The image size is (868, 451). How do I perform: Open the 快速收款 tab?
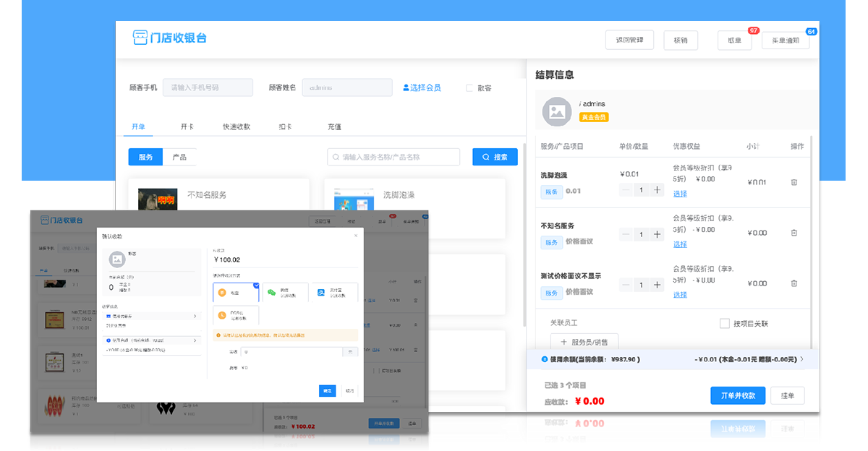click(x=237, y=126)
